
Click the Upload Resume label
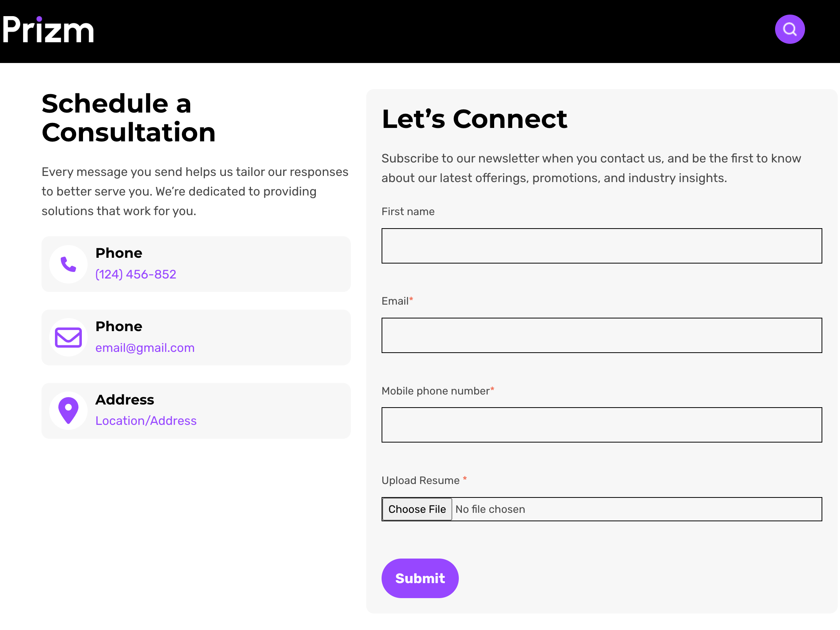tap(420, 480)
